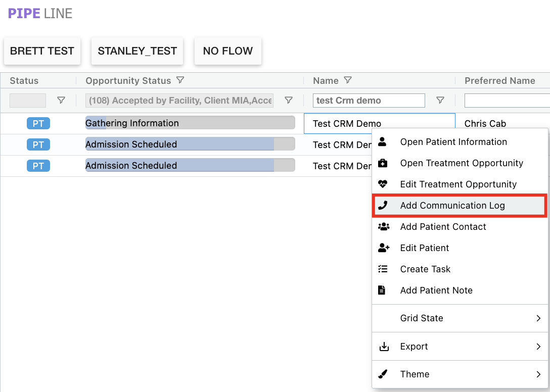
Task: Click the user-plus icon for Edit Patient
Action: point(384,248)
